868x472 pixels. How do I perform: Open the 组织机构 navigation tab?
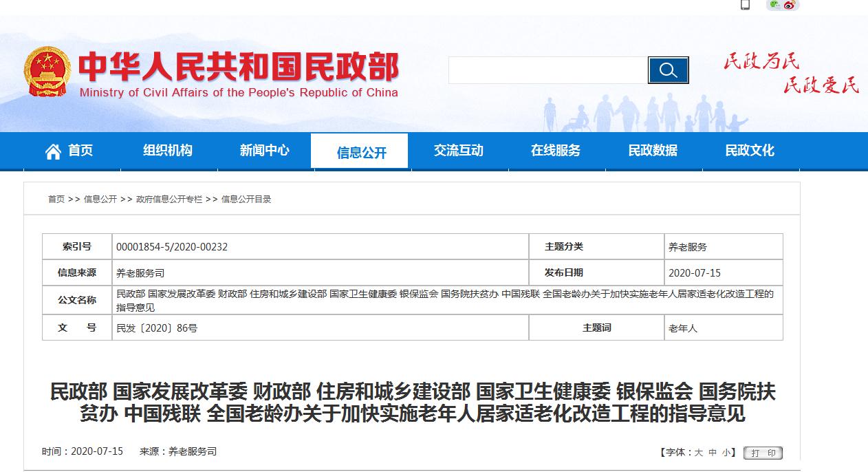(168, 151)
